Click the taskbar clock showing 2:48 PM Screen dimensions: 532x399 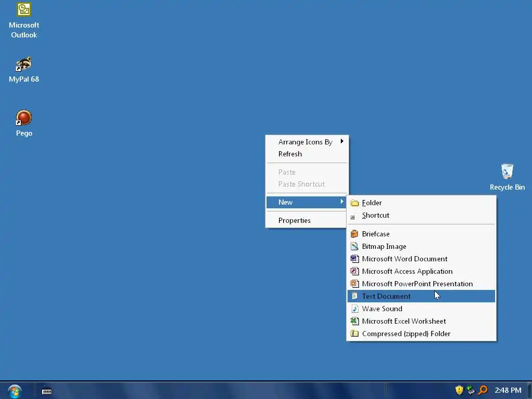coord(508,390)
